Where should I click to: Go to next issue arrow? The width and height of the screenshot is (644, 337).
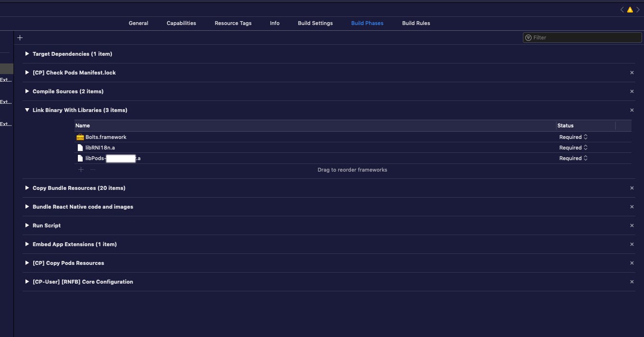tap(638, 10)
